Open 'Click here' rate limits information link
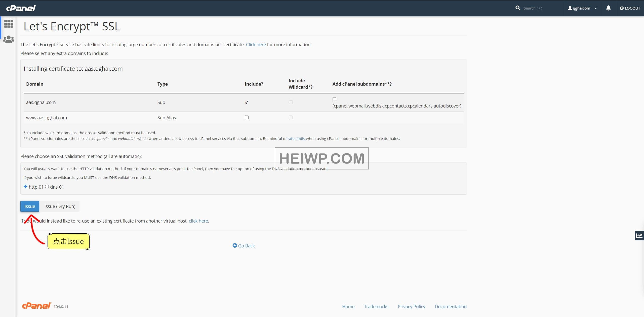The width and height of the screenshot is (644, 317). (256, 44)
